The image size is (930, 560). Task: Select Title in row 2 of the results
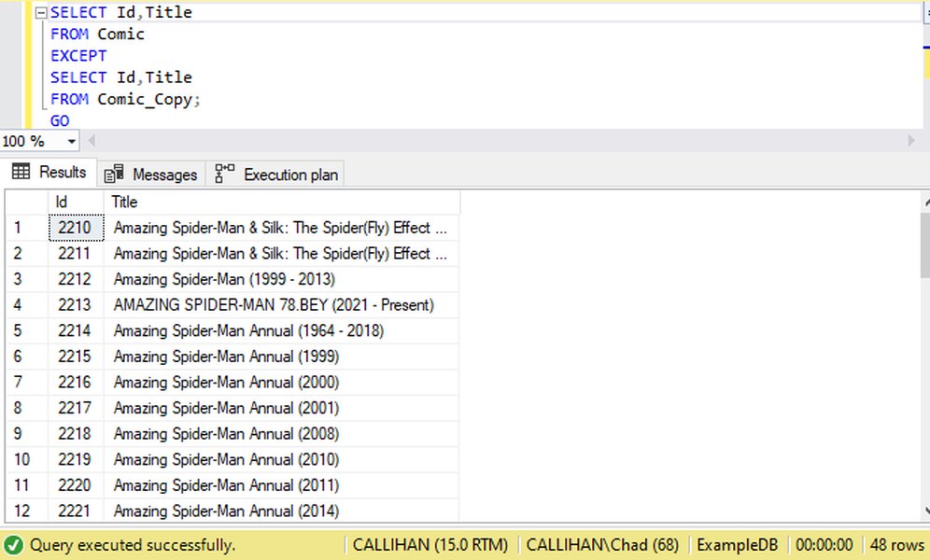281,254
